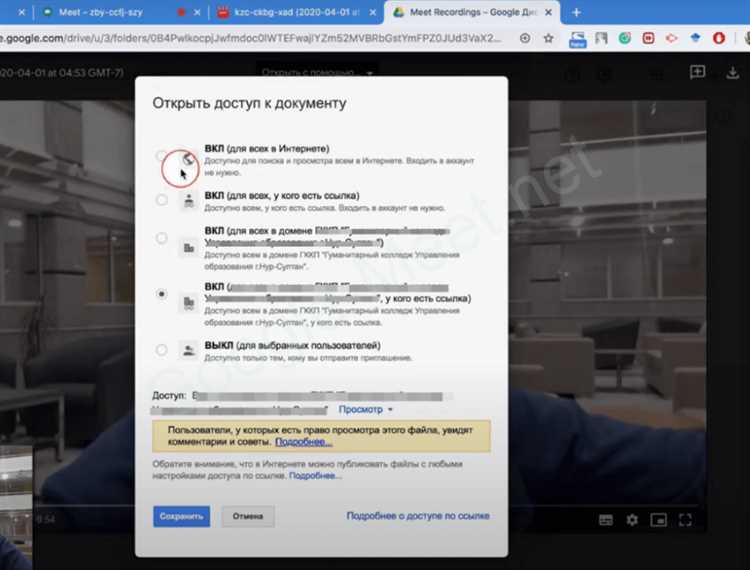
Task: Click the Отмена button
Action: click(248, 516)
